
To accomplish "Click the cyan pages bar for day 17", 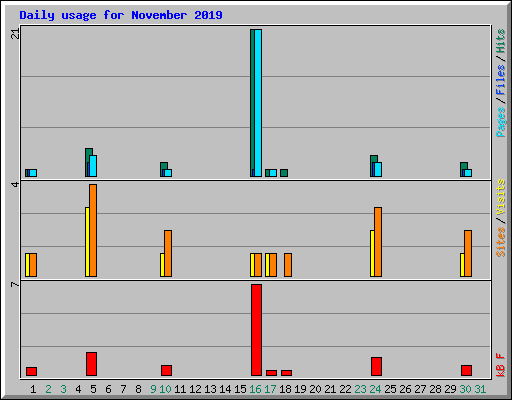I will pyautogui.click(x=273, y=173).
